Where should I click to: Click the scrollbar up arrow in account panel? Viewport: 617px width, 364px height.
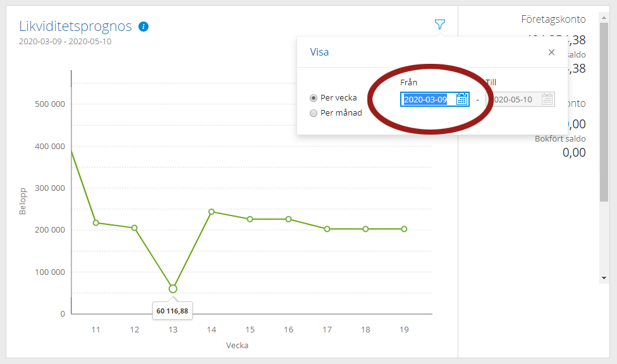click(604, 18)
